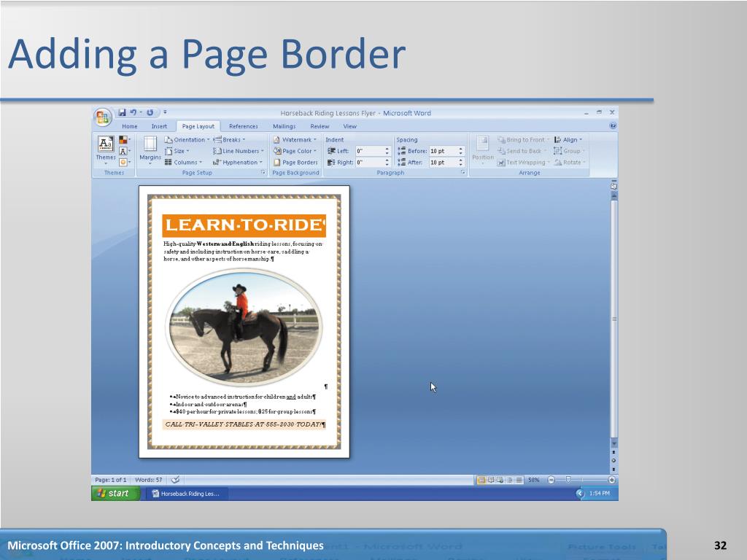Redo the last action
Image resolution: width=747 pixels, height=560 pixels.
150,112
